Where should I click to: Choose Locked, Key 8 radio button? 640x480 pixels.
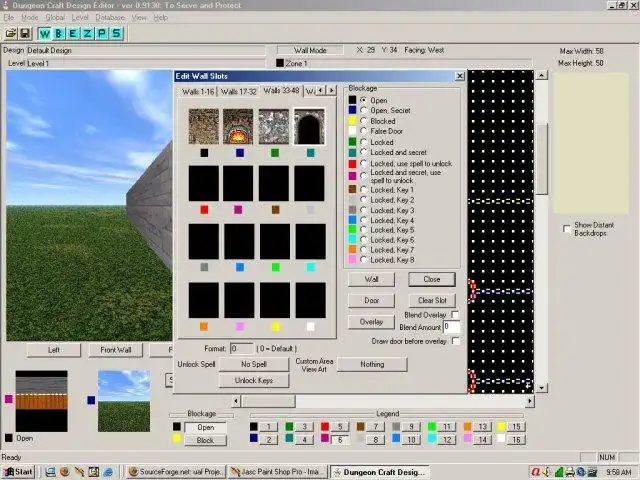click(x=363, y=260)
